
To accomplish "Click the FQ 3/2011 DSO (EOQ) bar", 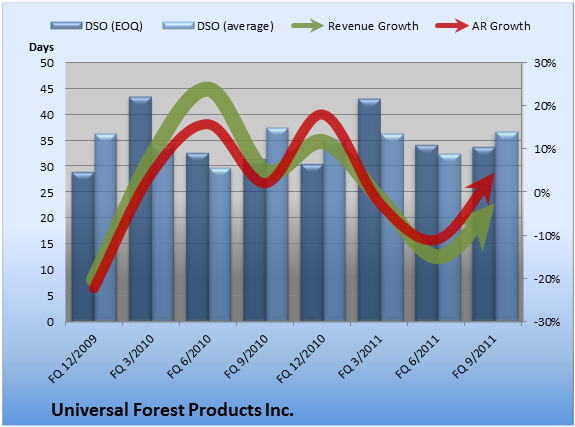I will coord(369,210).
